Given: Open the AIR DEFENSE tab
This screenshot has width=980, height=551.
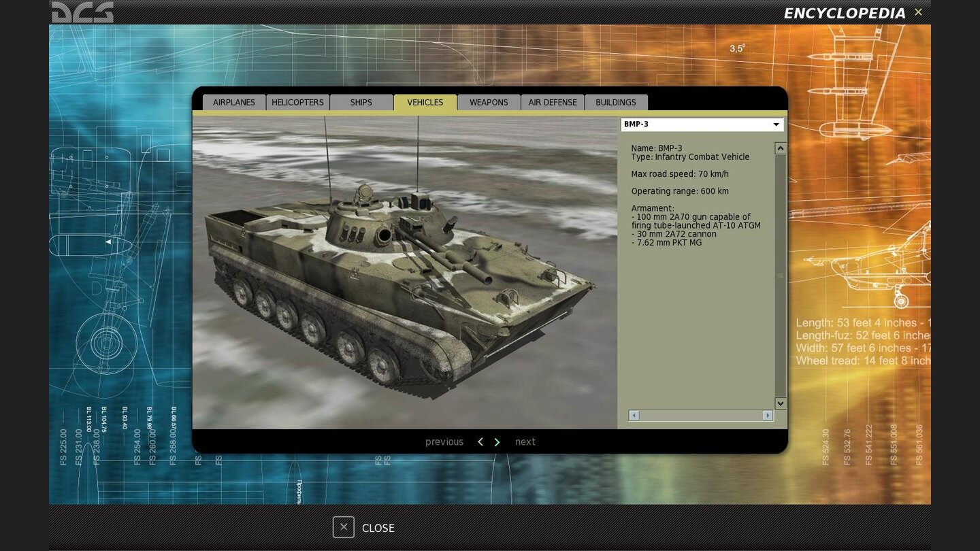Looking at the screenshot, I should [x=553, y=102].
